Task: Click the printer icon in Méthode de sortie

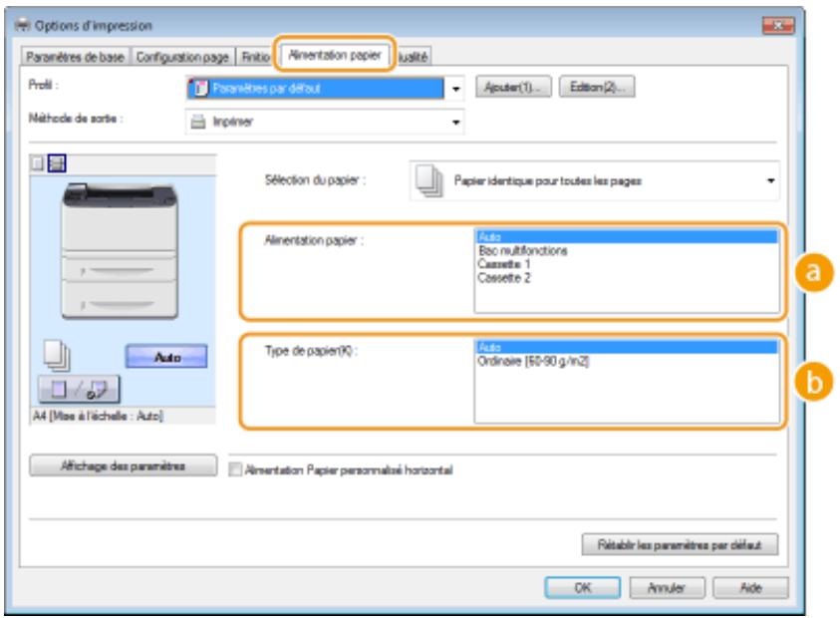Action: 198,122
